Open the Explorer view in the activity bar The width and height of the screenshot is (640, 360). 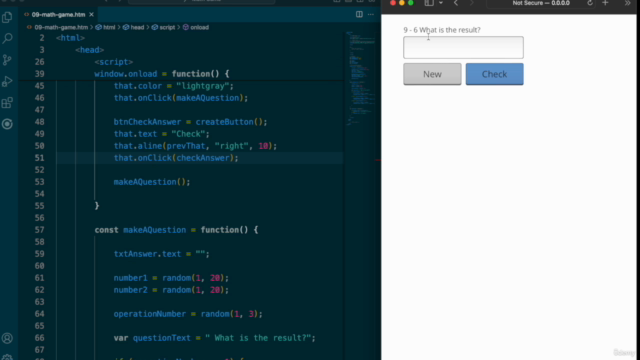pos(7,17)
